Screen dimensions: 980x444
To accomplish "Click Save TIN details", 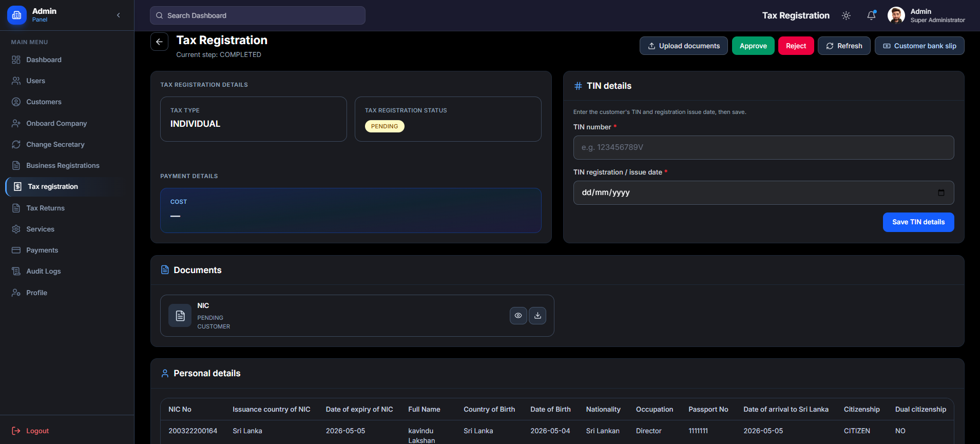I will 918,222.
